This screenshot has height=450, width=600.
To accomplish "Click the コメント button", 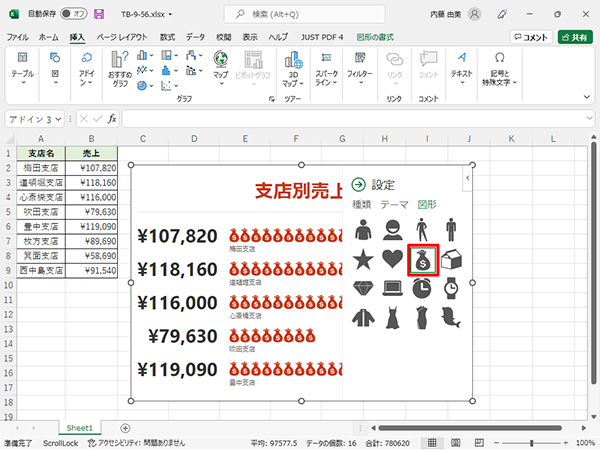I will (x=531, y=37).
